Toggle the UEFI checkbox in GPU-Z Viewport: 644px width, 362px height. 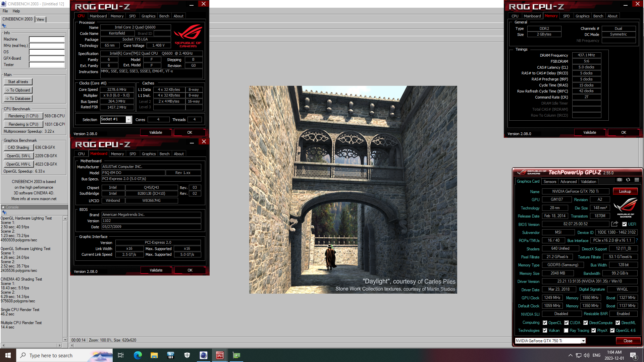click(624, 224)
